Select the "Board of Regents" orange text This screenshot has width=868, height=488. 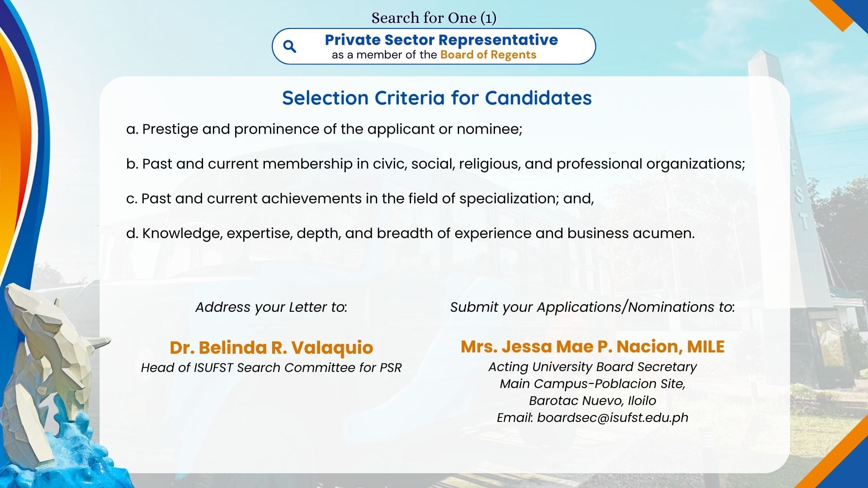(488, 55)
